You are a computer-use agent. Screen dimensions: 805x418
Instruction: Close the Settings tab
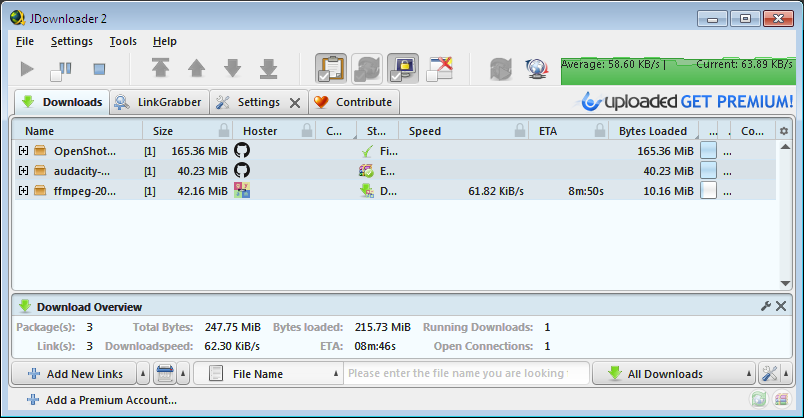(295, 103)
